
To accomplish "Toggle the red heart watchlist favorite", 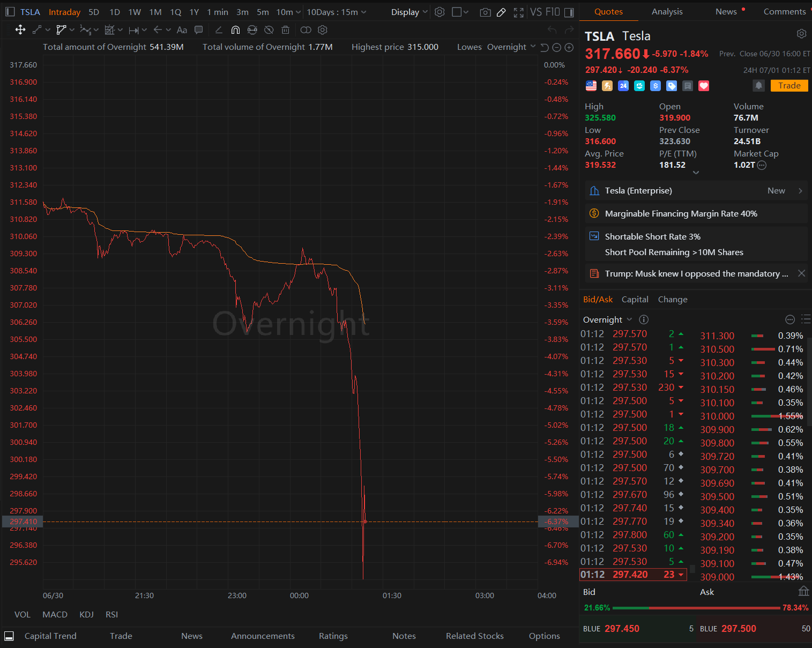I will 704,86.
